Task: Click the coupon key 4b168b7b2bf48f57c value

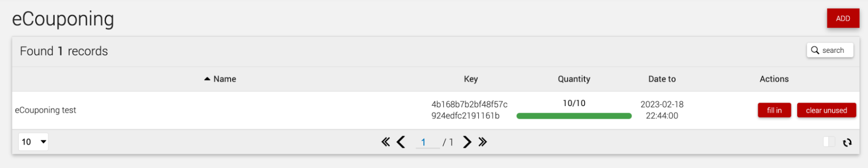Action: coord(469,110)
